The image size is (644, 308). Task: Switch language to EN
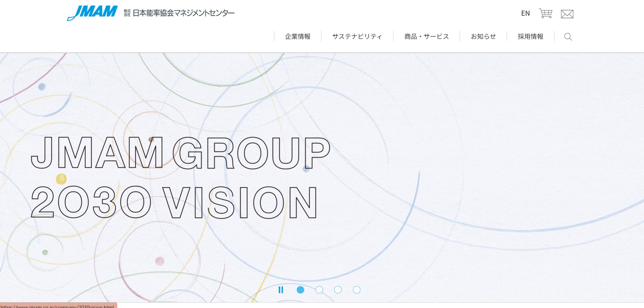pyautogui.click(x=525, y=13)
